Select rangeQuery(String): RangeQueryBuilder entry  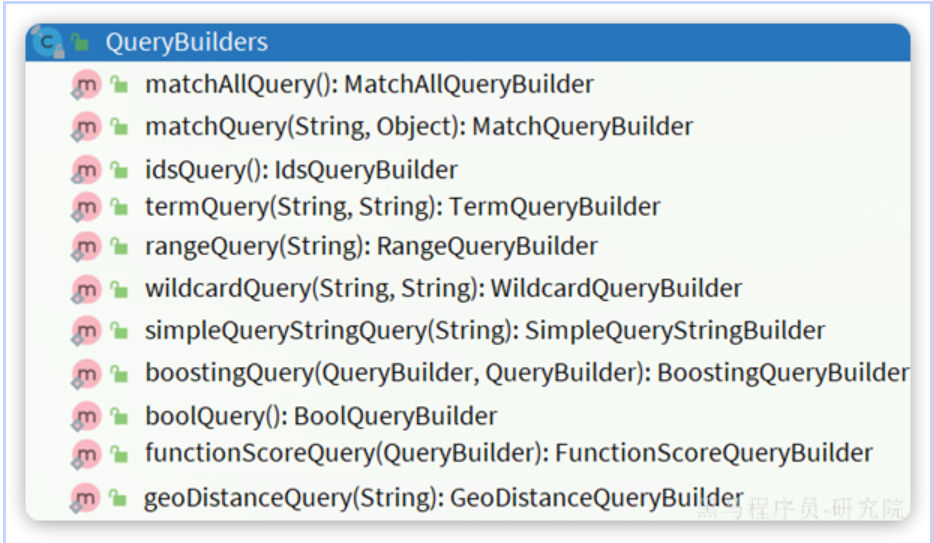pyautogui.click(x=371, y=246)
